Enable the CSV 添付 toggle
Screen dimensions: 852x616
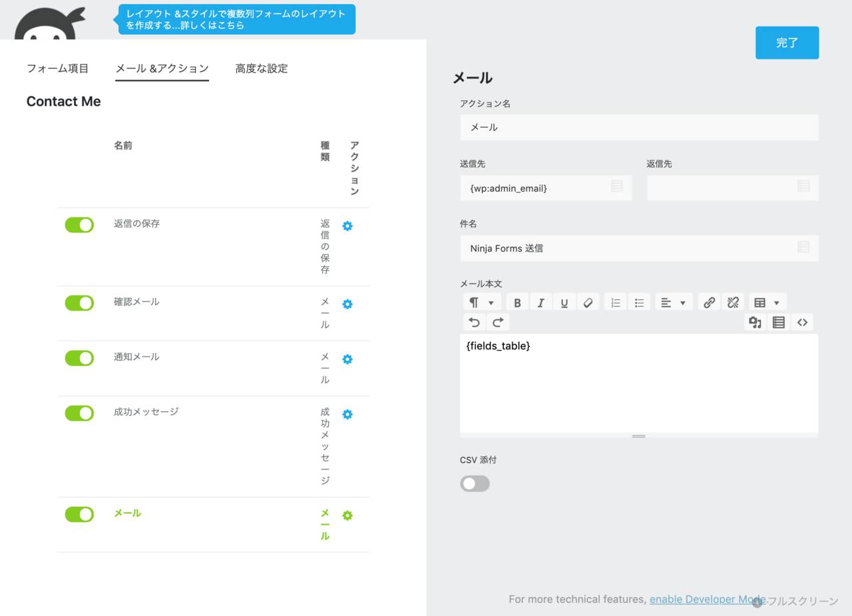475,484
